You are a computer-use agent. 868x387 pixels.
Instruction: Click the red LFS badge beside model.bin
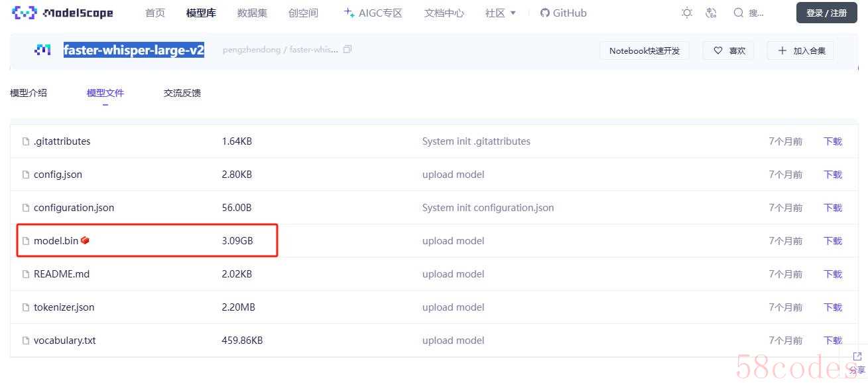85,240
